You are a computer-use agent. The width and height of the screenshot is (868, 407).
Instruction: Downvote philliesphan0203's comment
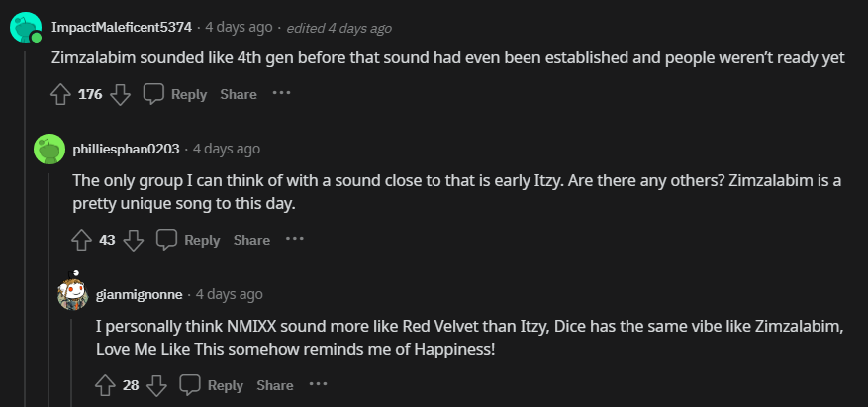coord(134,240)
